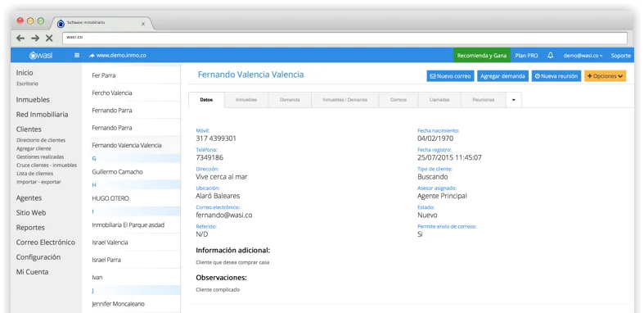Open the notifications bell icon
This screenshot has height=313, width=644.
coord(551,55)
